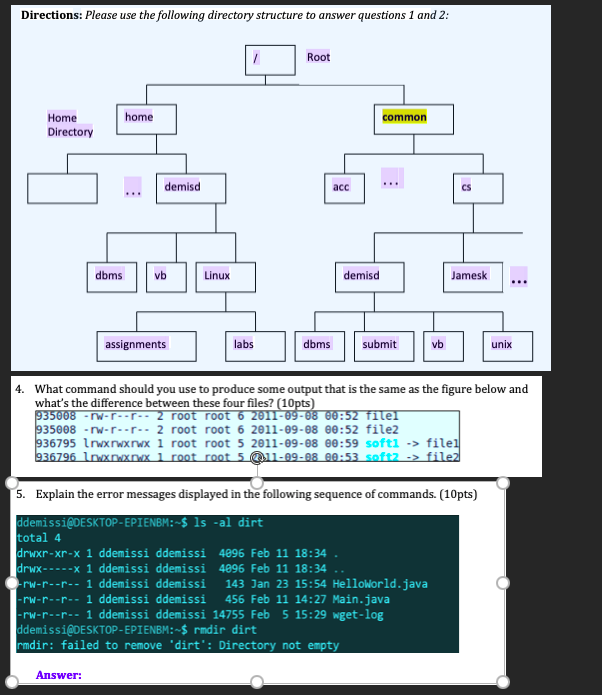Click the 'file2' listing line
The height and width of the screenshot is (695, 602).
[217, 429]
